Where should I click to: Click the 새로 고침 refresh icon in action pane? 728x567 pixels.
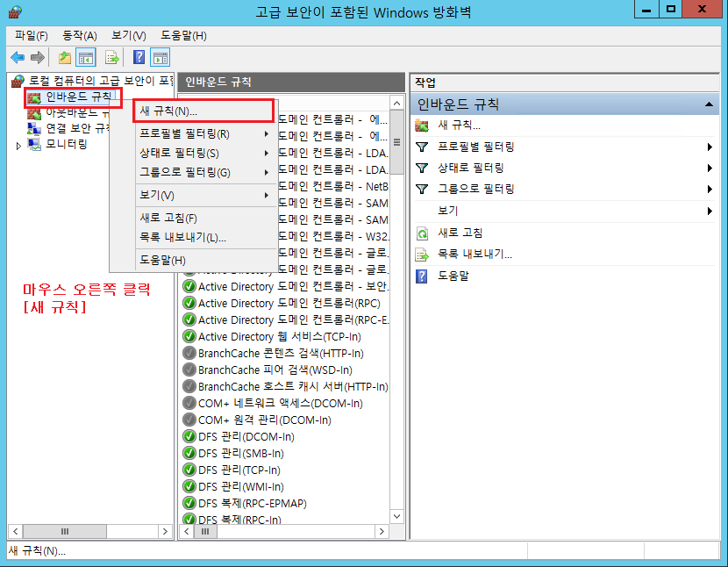[422, 233]
